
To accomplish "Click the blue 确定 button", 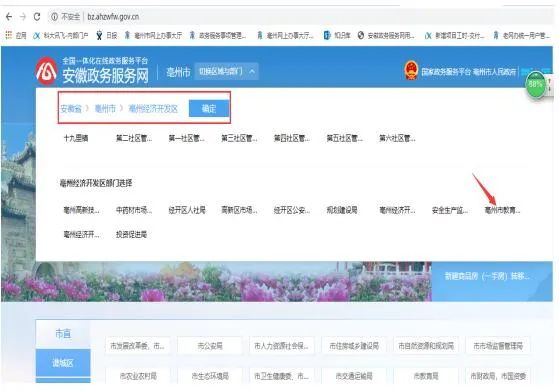I will pos(209,108).
